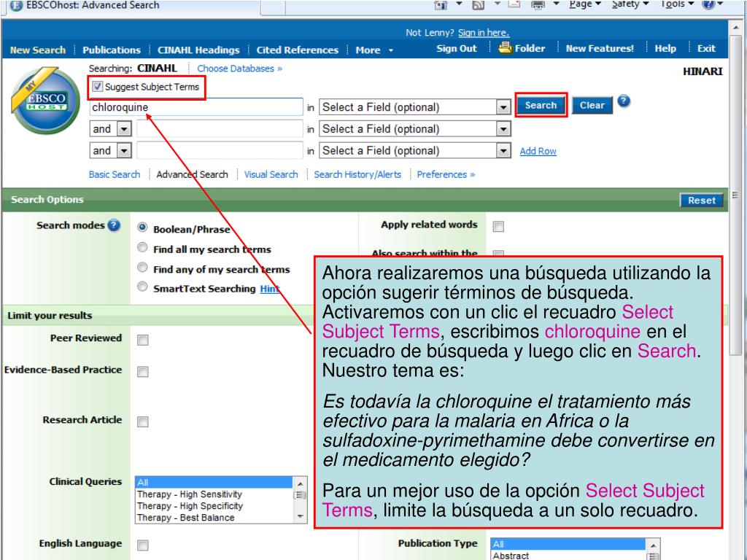Enable the Apply related words checkbox
This screenshot has width=747, height=560.
(x=498, y=227)
